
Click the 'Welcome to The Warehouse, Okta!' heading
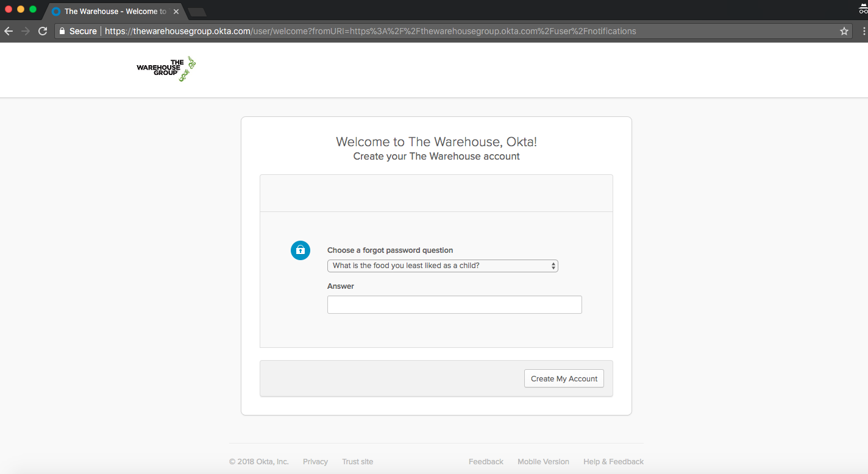(436, 142)
